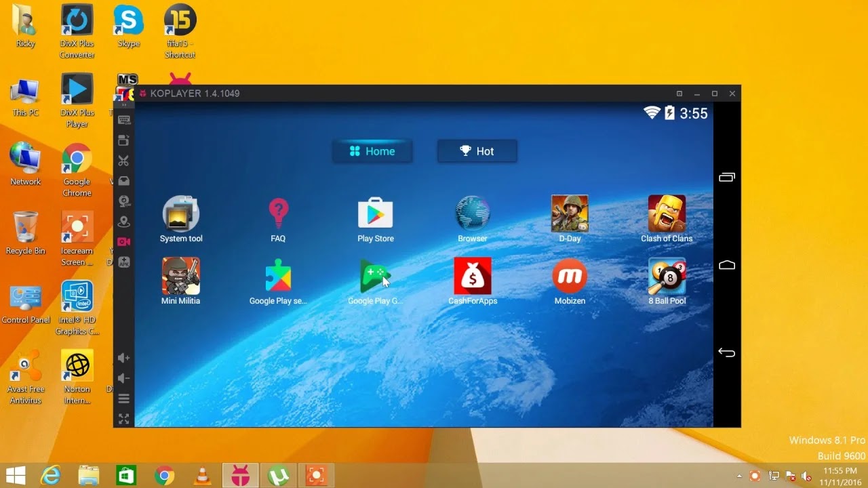
Task: Increase volume with the speaker plus icon
Action: tap(123, 358)
